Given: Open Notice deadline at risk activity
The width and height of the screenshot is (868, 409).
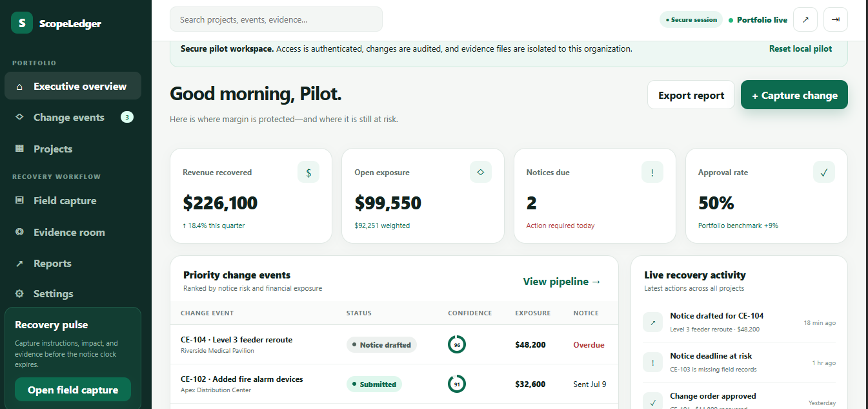Looking at the screenshot, I should [x=739, y=362].
